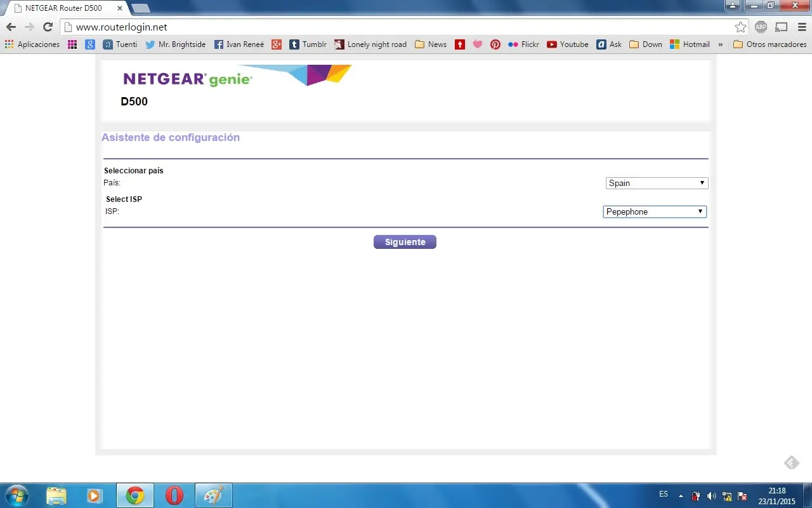Image resolution: width=812 pixels, height=508 pixels.
Task: Open the Down bookmarks folder
Action: (646, 44)
